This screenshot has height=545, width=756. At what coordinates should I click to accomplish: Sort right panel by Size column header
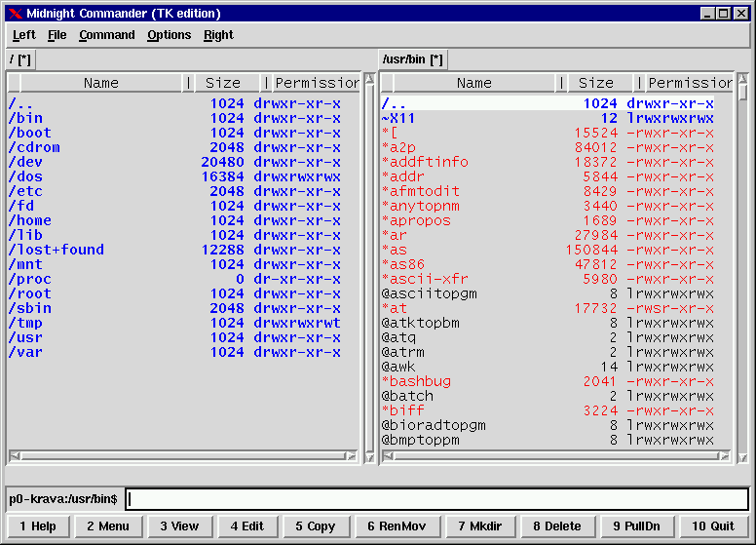(x=596, y=83)
